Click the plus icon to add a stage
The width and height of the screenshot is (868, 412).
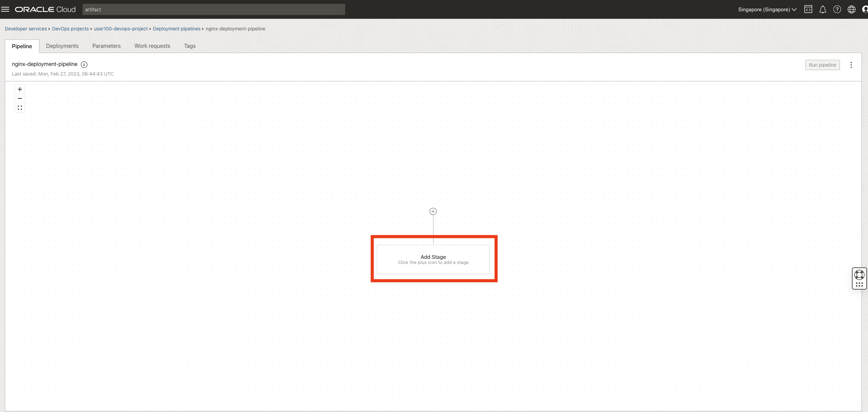pyautogui.click(x=433, y=211)
